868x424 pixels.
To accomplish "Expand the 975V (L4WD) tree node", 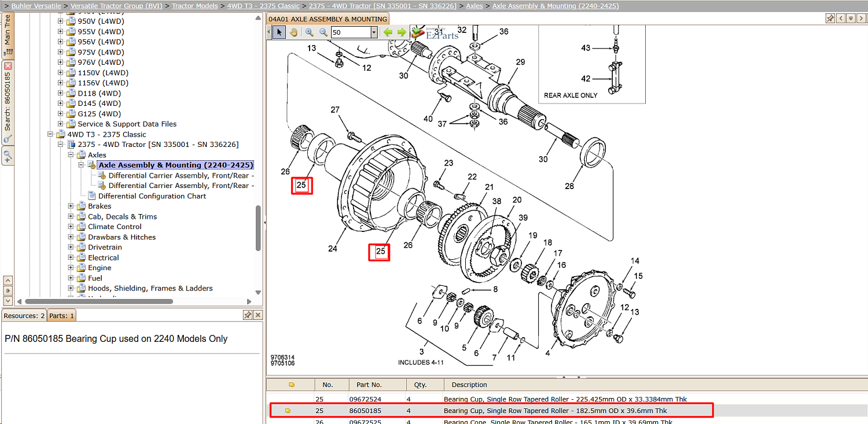I will coord(61,52).
